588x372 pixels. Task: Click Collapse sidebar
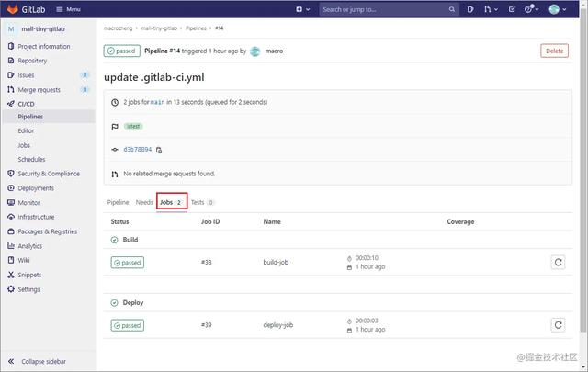coord(37,362)
